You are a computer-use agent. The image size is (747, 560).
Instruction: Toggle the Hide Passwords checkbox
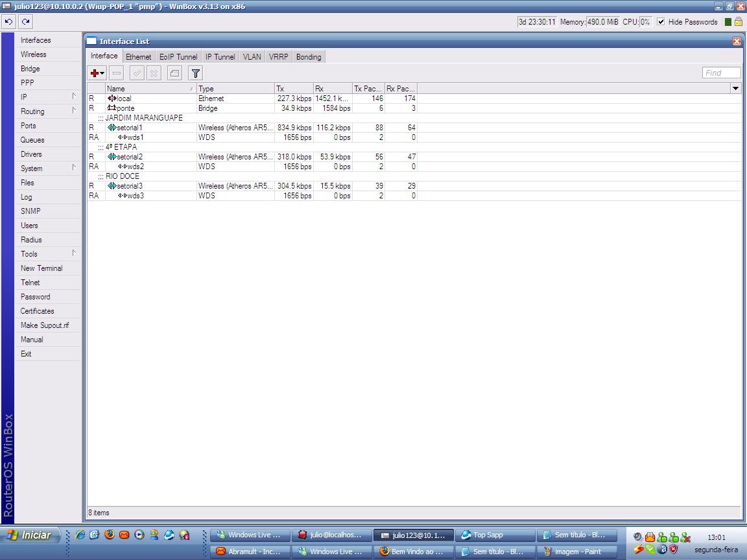[661, 22]
